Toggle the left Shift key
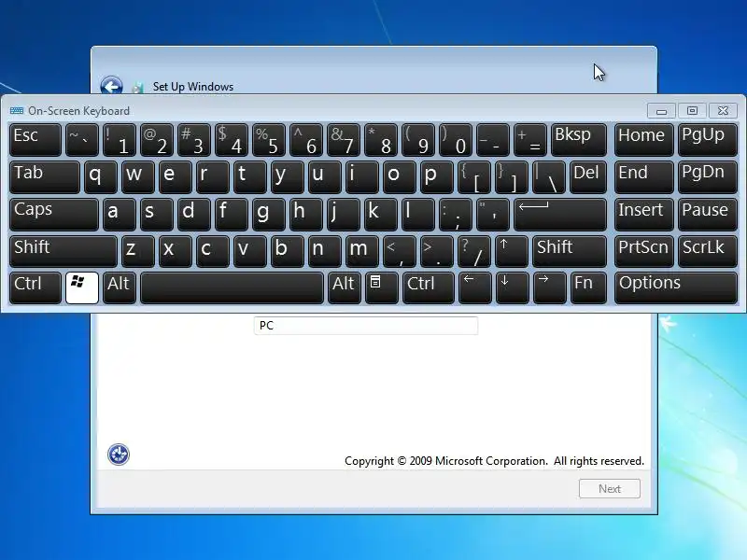Viewport: 747px width, 560px height. tap(63, 251)
